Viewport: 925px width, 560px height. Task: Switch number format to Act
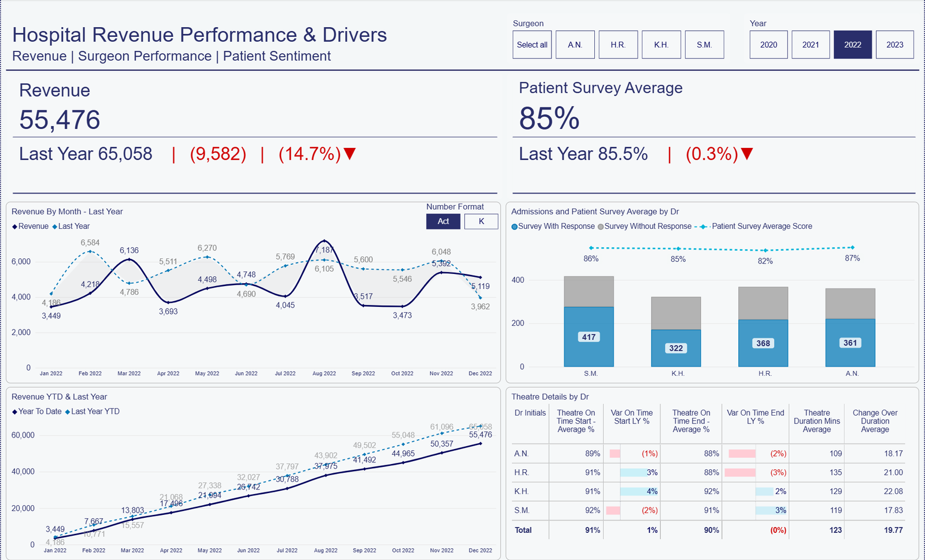click(x=443, y=221)
